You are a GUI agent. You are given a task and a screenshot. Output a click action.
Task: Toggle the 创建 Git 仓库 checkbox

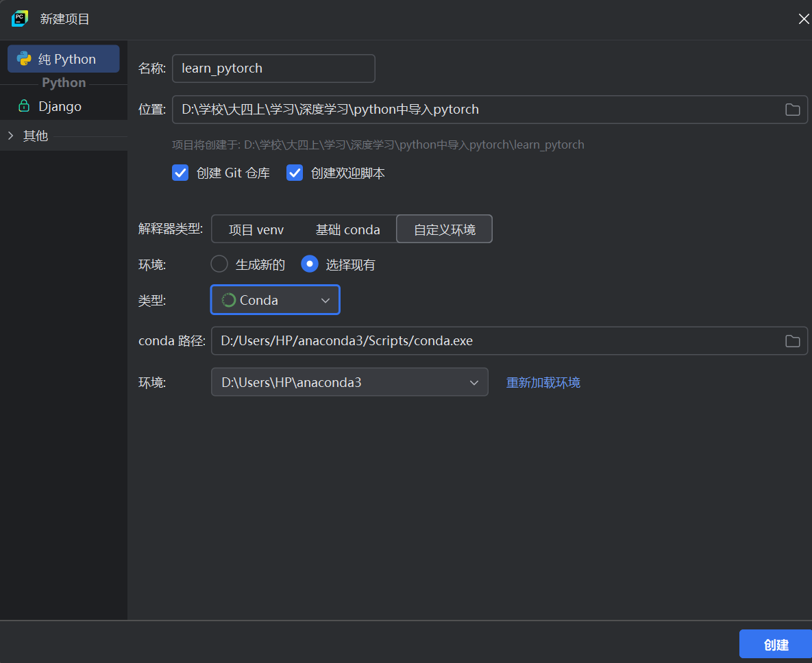[x=180, y=173]
